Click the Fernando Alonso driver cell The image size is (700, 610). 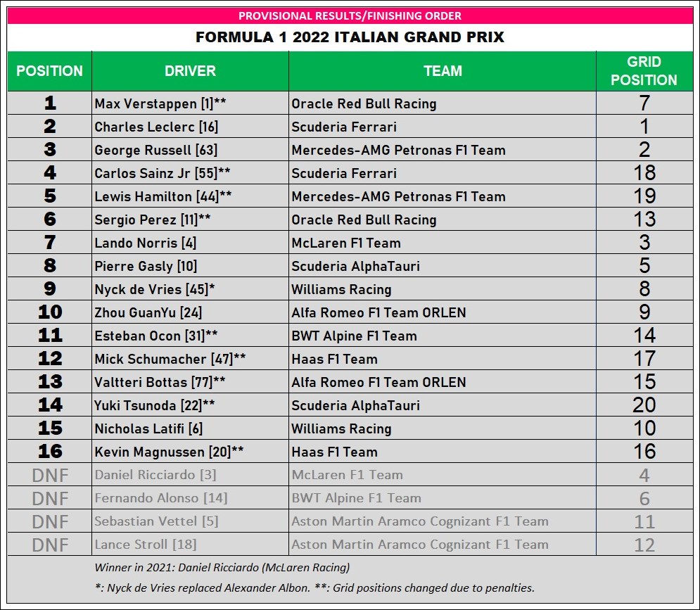coord(160,498)
